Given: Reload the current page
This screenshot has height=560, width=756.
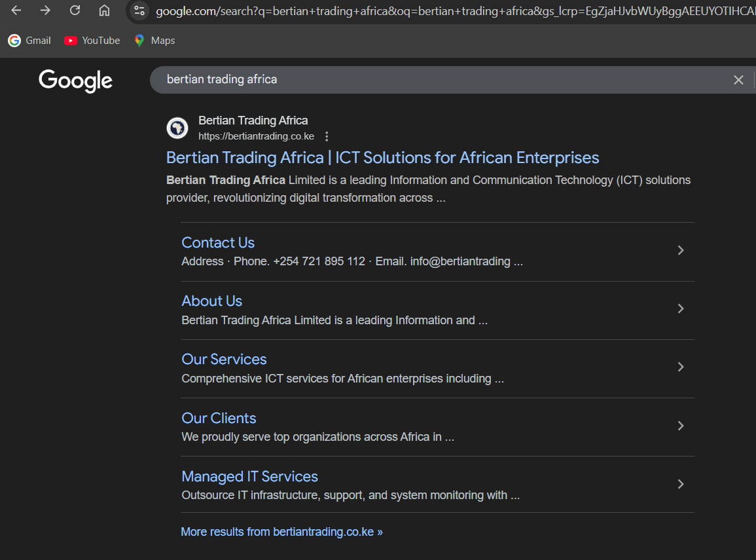Looking at the screenshot, I should tap(75, 10).
